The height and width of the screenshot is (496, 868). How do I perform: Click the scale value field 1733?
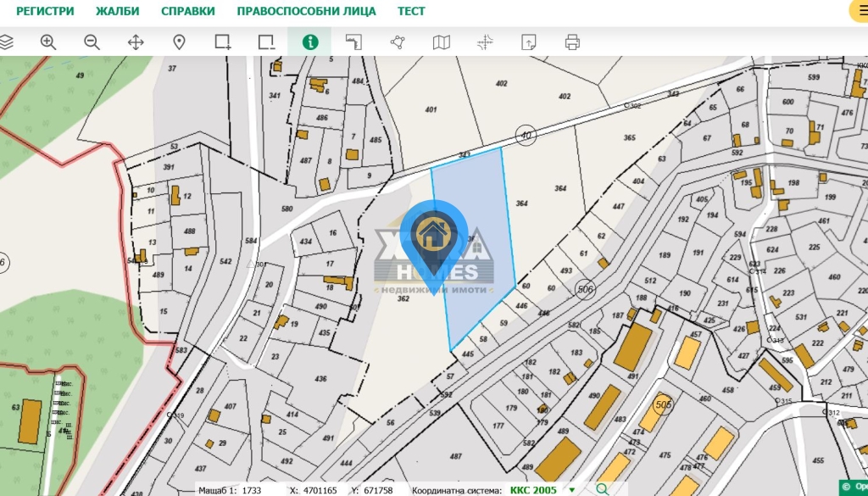[252, 490]
